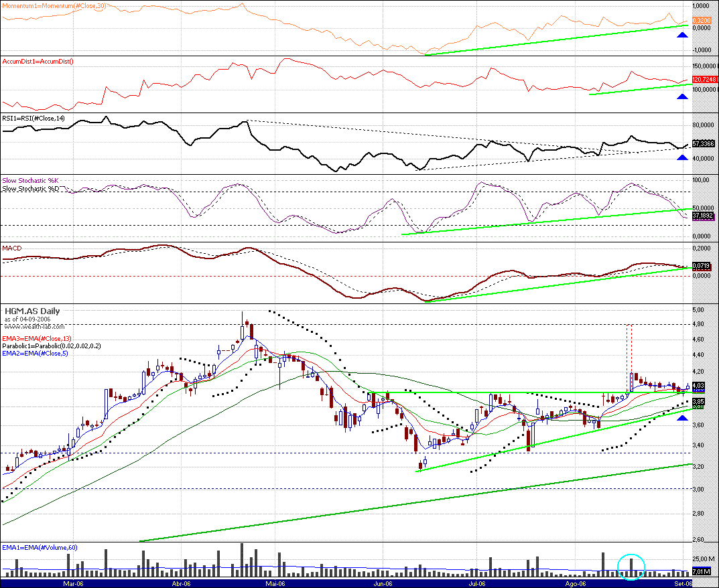This screenshot has width=719, height=588.
Task: Click the orange 0,3200 momentum value tag
Action: (x=702, y=21)
